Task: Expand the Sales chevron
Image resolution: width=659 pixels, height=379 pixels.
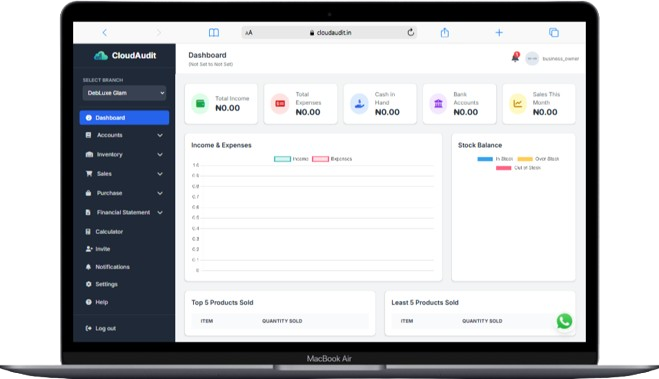Action: [160, 174]
